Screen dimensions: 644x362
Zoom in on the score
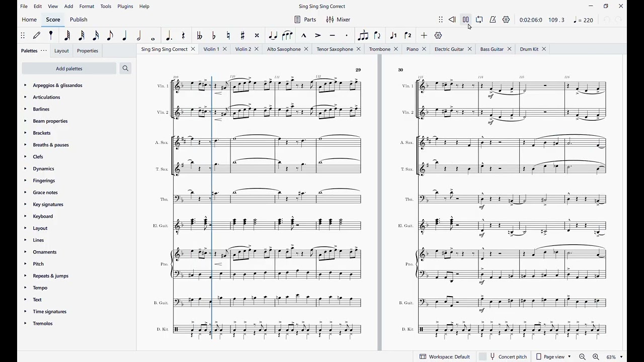coord(596,357)
